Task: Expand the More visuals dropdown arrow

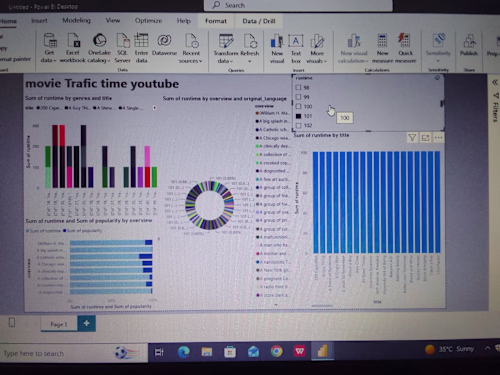Action: click(325, 61)
